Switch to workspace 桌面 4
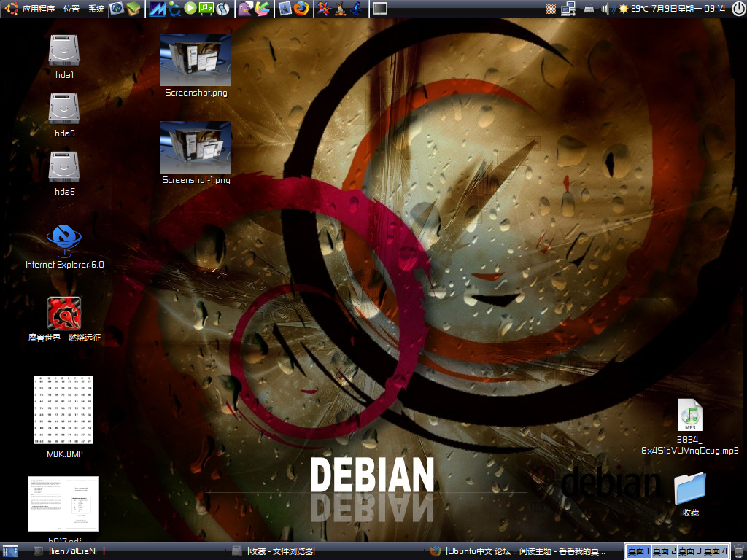Screen dimensions: 747x560 point(716,551)
